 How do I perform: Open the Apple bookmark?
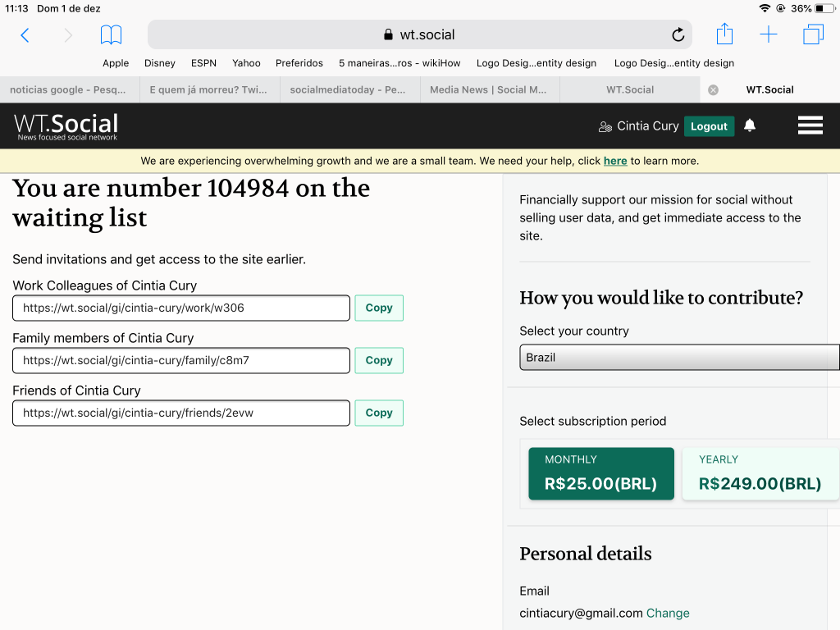point(116,63)
